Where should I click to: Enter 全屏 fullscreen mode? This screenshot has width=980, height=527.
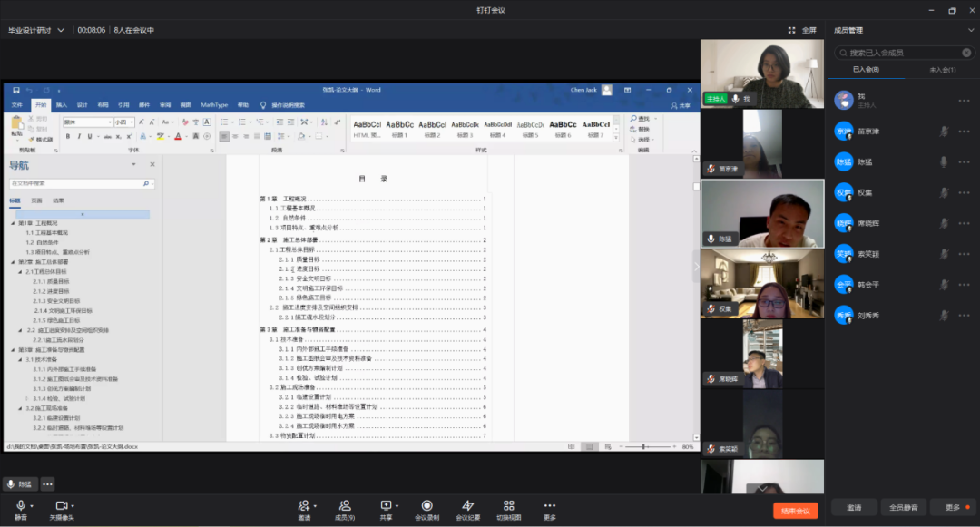[x=802, y=30]
